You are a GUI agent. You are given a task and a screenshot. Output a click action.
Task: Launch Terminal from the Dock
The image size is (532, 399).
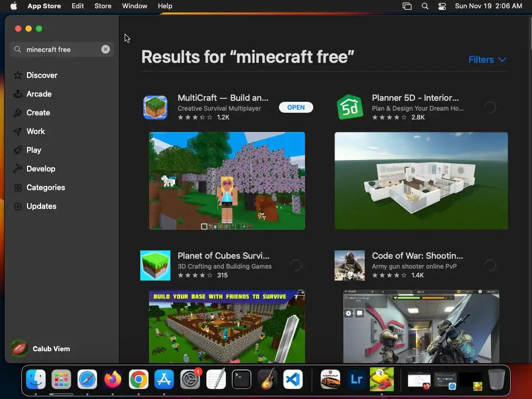[x=242, y=379]
